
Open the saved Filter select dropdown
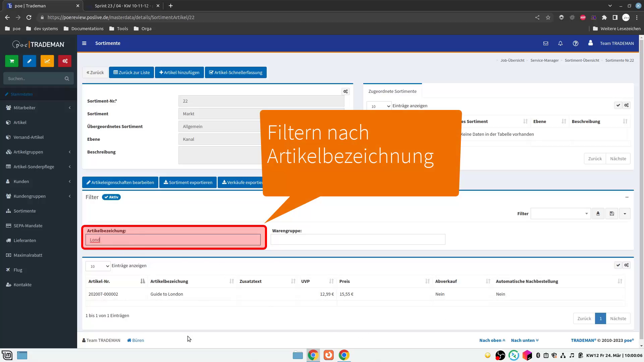560,214
